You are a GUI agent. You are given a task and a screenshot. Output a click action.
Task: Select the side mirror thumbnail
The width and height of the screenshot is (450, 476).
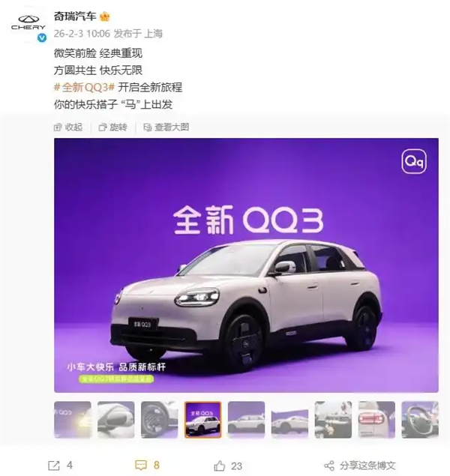click(116, 420)
